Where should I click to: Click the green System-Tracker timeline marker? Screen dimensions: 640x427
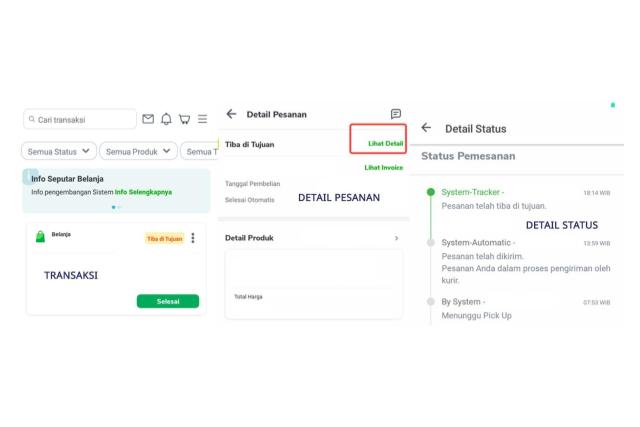pos(431,191)
